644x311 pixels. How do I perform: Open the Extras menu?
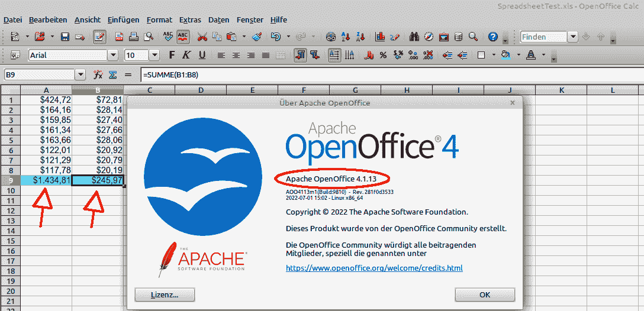click(x=190, y=20)
